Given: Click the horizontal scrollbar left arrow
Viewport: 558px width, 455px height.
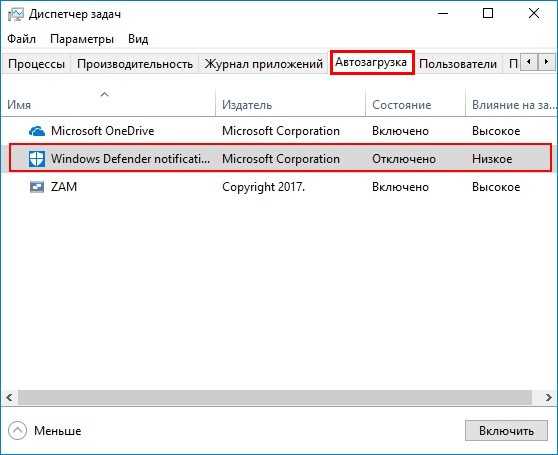Looking at the screenshot, I should pos(9,397).
